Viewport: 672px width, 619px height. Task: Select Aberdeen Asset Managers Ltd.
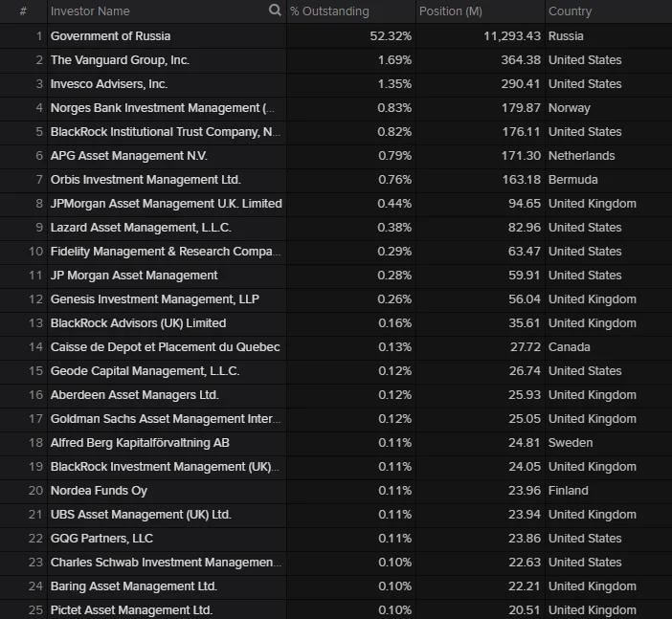coord(134,395)
